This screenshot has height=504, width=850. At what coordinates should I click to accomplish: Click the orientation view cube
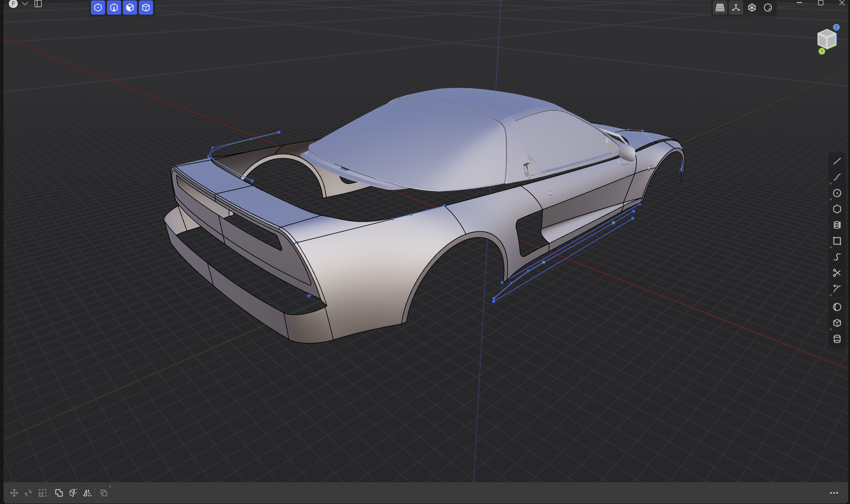827,39
